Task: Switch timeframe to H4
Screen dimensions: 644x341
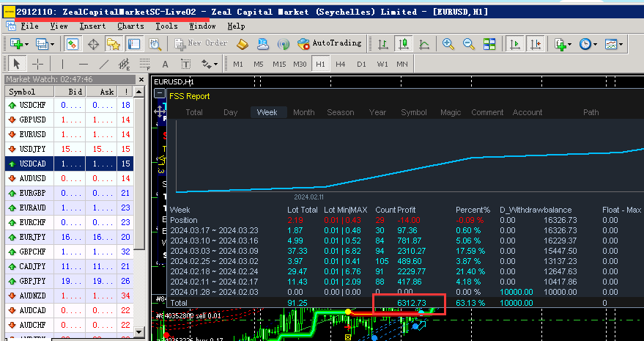Action: point(341,65)
